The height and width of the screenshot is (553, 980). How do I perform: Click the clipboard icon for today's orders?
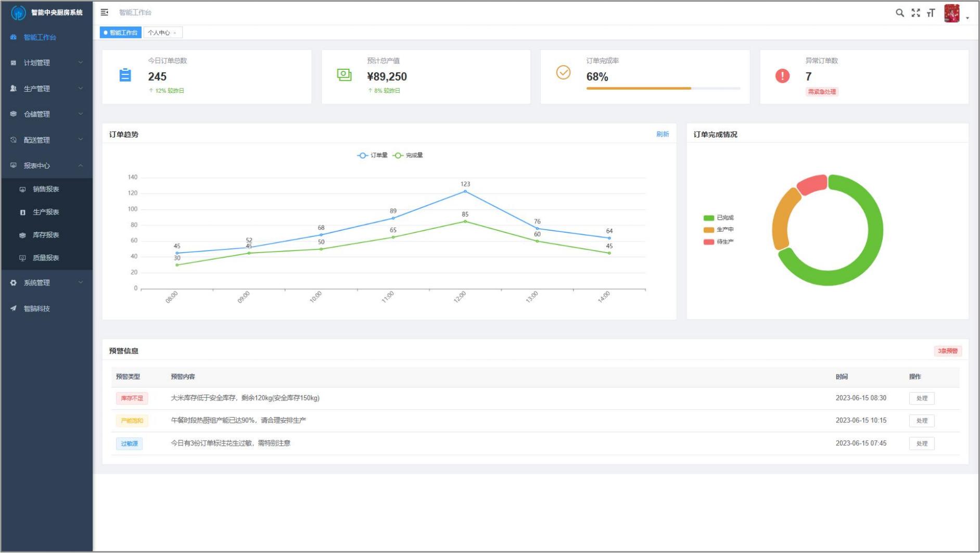[x=125, y=76]
